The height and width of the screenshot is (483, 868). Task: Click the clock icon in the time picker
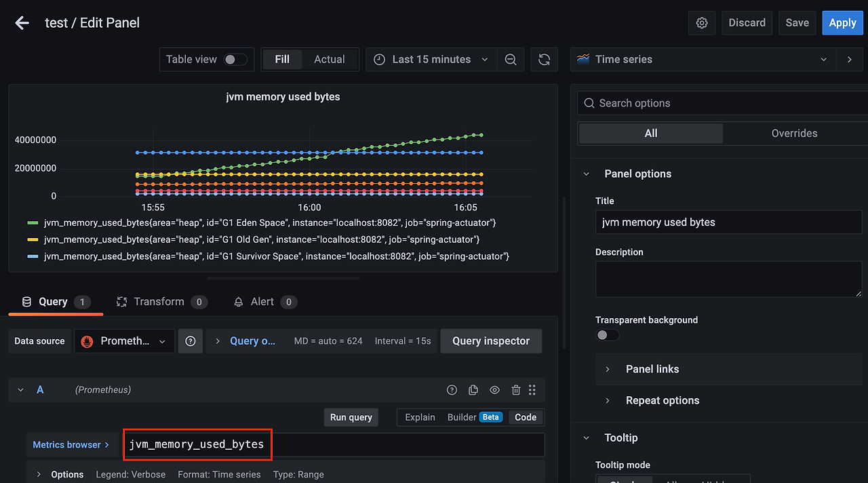click(x=380, y=59)
